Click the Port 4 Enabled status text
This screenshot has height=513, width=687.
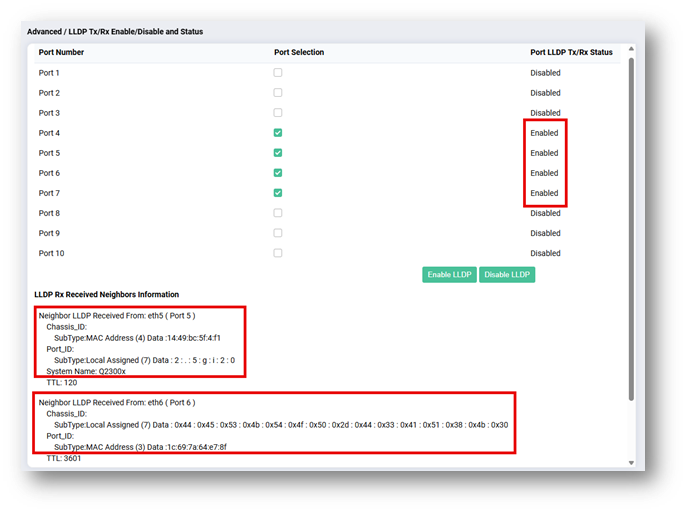tap(544, 133)
